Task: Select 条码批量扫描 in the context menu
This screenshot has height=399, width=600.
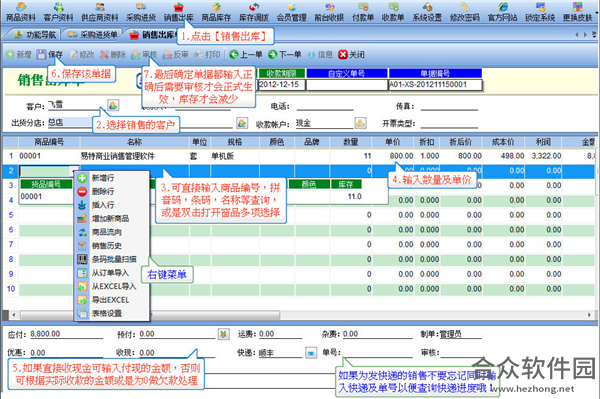Action: [114, 259]
